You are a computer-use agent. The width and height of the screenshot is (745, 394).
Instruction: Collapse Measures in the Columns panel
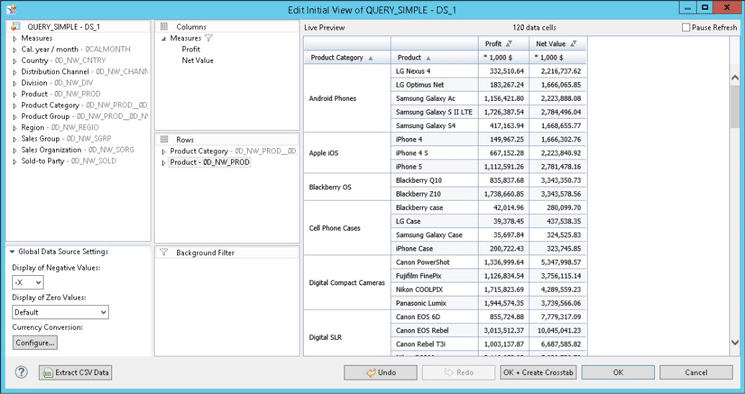(163, 38)
